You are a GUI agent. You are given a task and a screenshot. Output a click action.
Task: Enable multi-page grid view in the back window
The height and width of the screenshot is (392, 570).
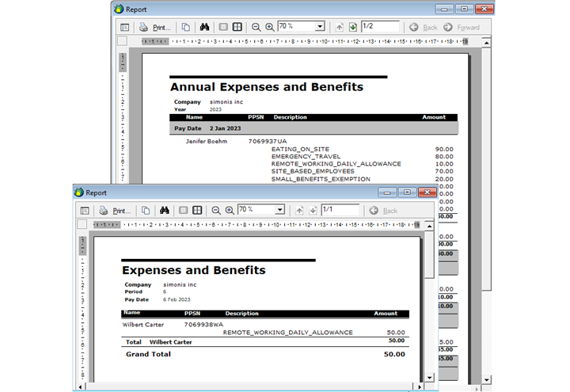237,27
